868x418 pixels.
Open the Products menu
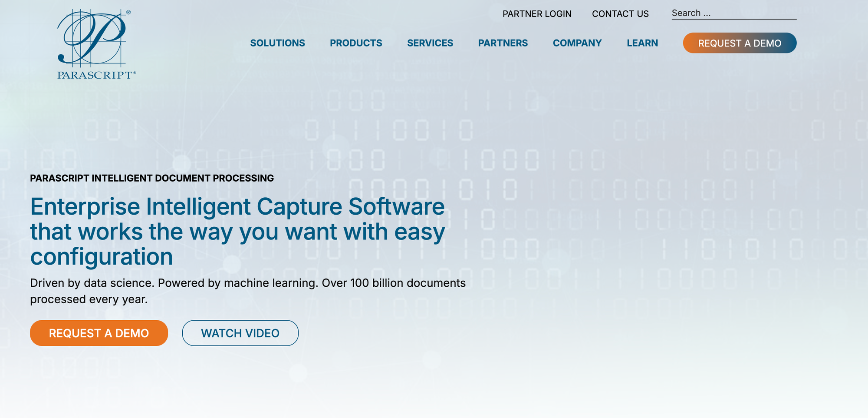click(356, 43)
